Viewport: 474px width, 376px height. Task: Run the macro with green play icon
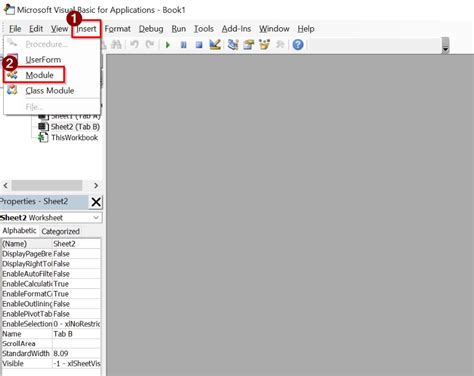pos(168,45)
